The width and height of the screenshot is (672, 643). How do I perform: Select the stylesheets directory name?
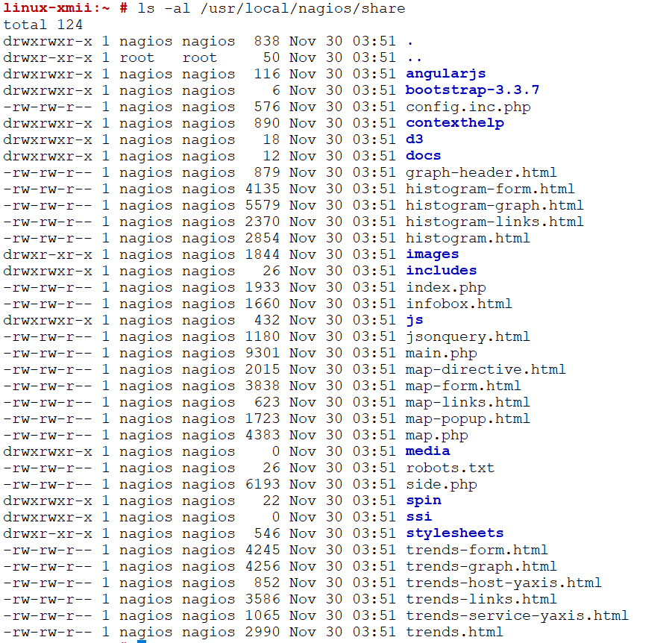[x=455, y=533]
